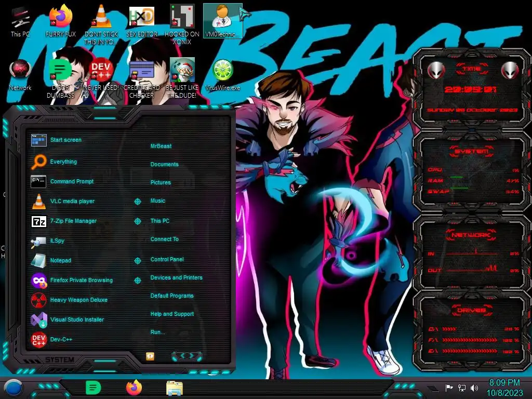Click right alien head on TIME widget

[x=510, y=70]
